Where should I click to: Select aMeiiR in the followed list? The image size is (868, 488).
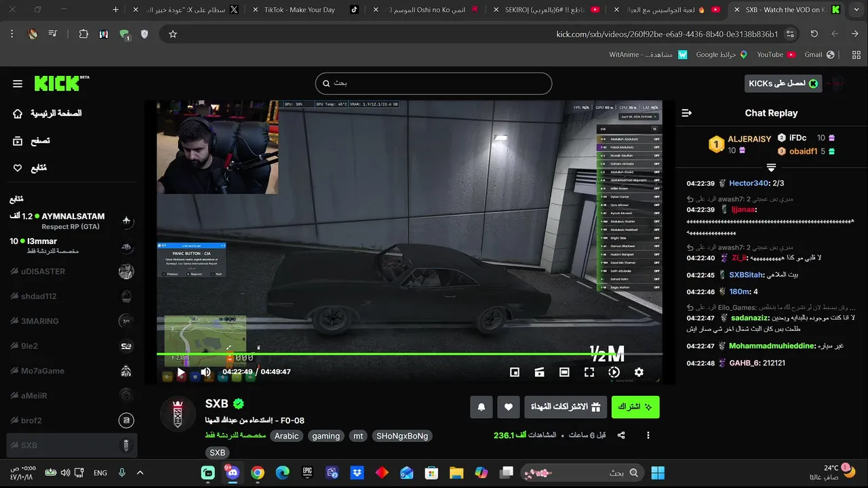[x=71, y=396]
